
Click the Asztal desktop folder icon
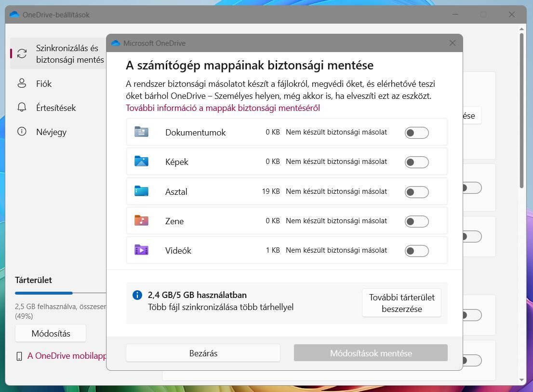coord(141,191)
